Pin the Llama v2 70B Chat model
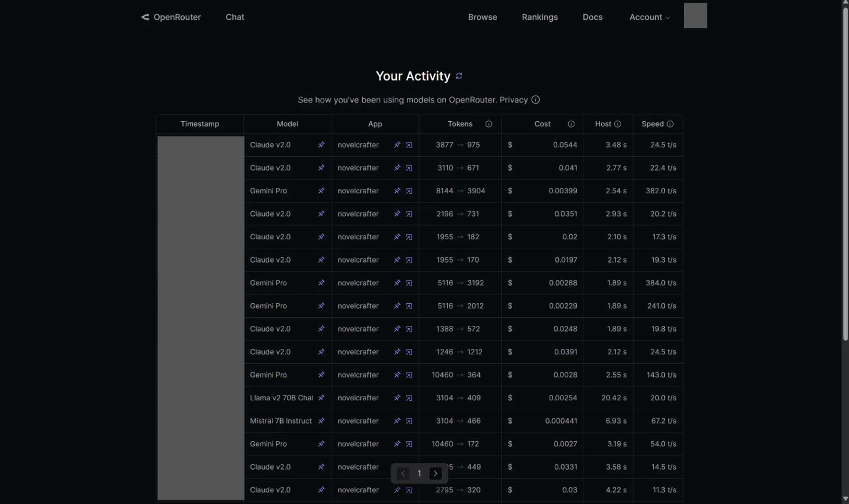The width and height of the screenshot is (849, 504). click(x=321, y=398)
